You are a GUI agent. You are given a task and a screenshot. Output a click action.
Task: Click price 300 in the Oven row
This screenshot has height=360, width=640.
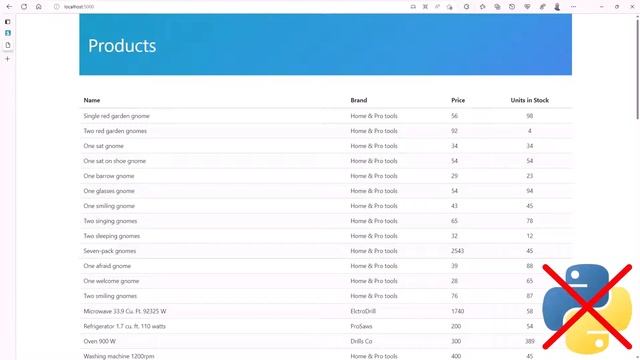tap(456, 341)
